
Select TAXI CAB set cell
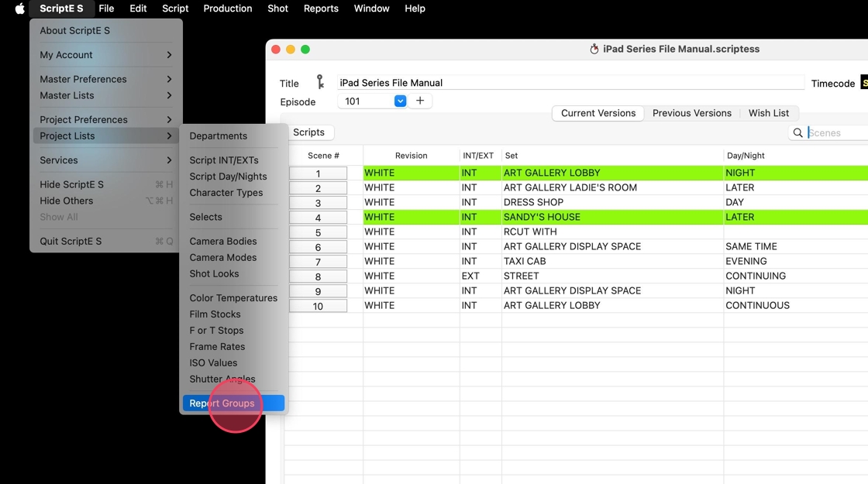tap(612, 261)
